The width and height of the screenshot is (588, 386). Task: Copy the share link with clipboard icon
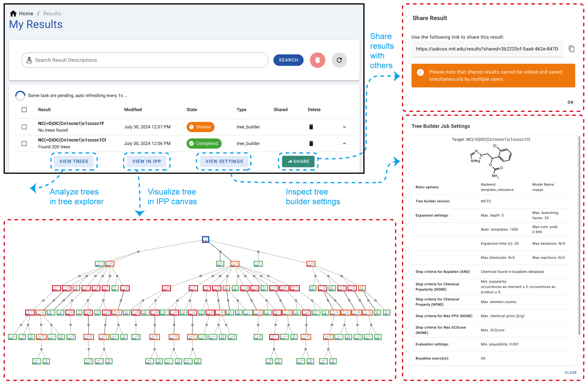[x=571, y=49]
